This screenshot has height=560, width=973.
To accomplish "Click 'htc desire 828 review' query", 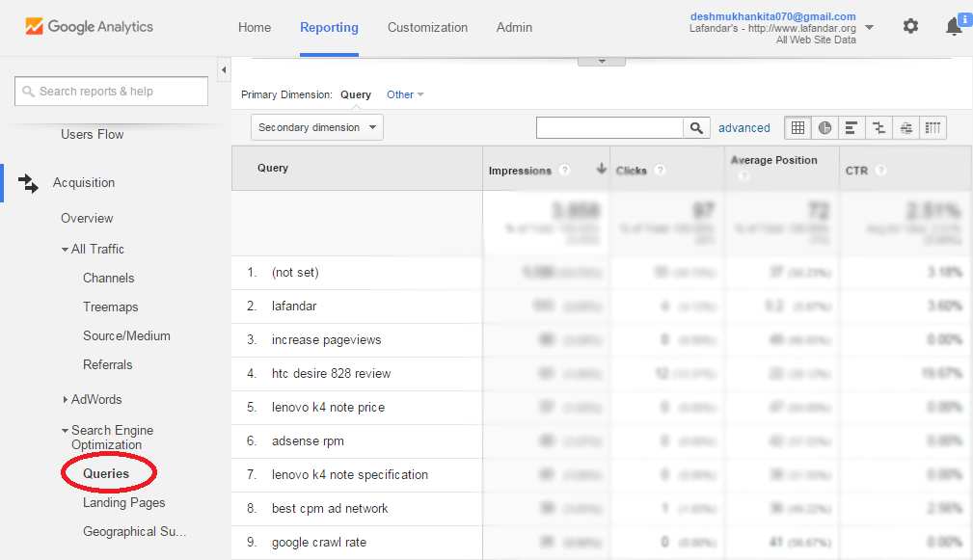I will 332,373.
